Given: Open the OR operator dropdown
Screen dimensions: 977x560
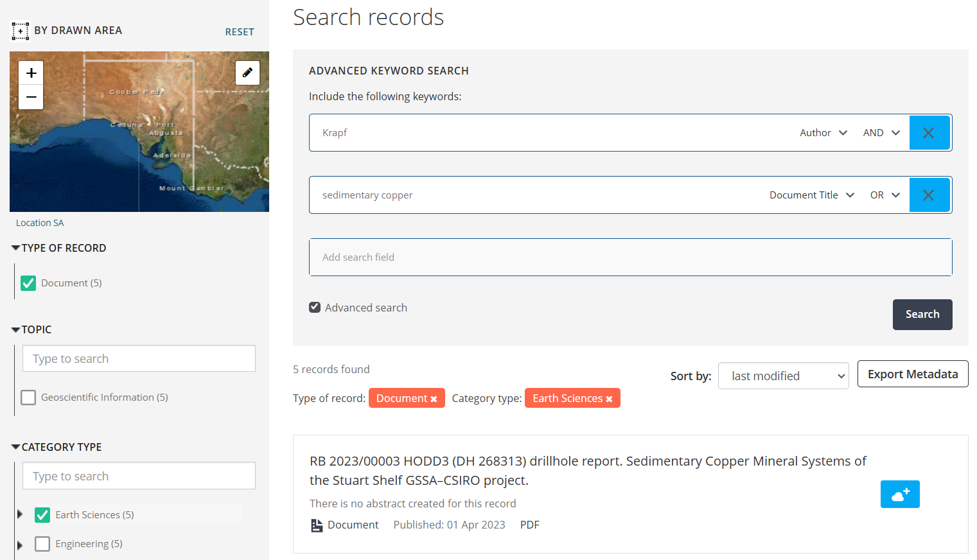Looking at the screenshot, I should [885, 195].
